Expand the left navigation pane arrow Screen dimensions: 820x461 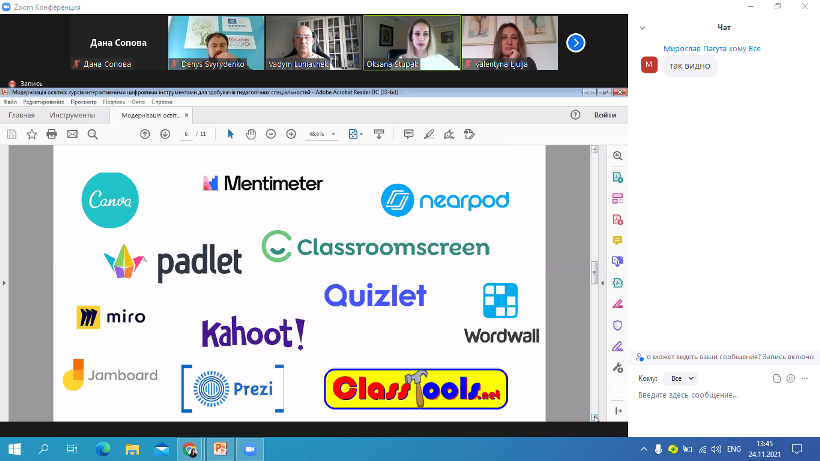click(x=4, y=283)
